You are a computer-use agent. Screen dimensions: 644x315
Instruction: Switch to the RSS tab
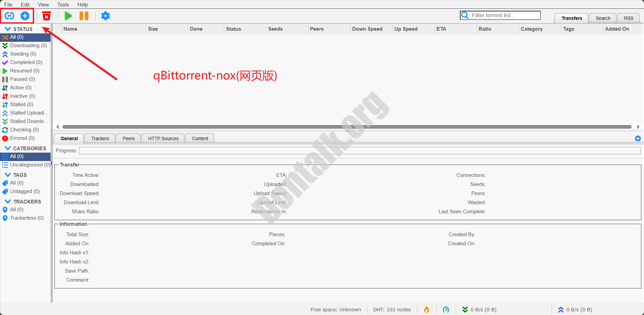[x=628, y=18]
